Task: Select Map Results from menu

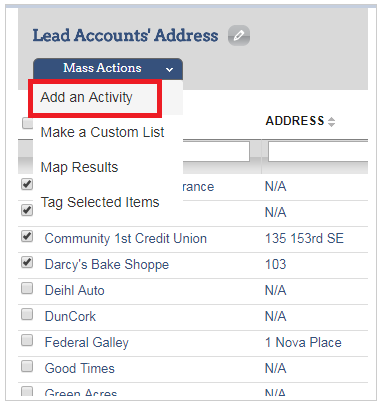Action: tap(79, 167)
